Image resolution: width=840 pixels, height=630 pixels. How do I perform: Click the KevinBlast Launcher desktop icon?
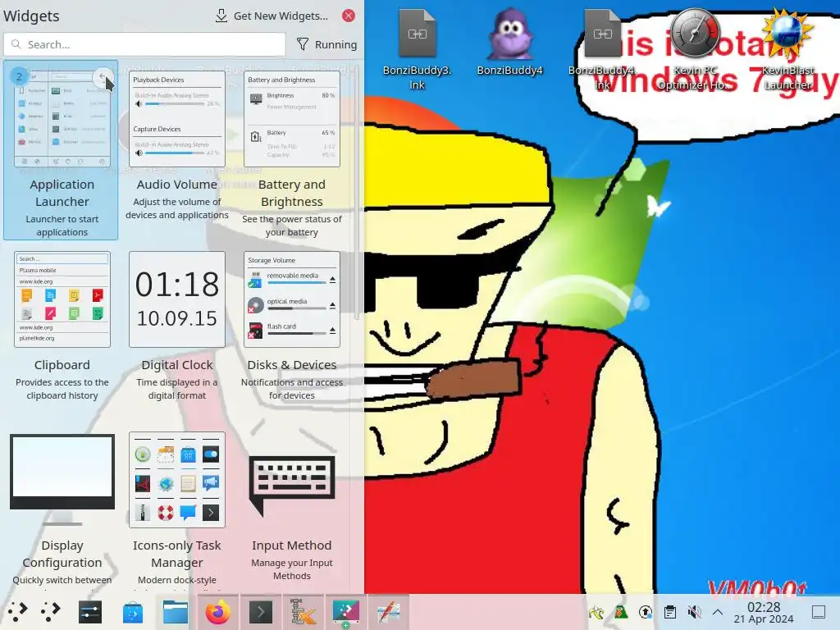tap(787, 49)
